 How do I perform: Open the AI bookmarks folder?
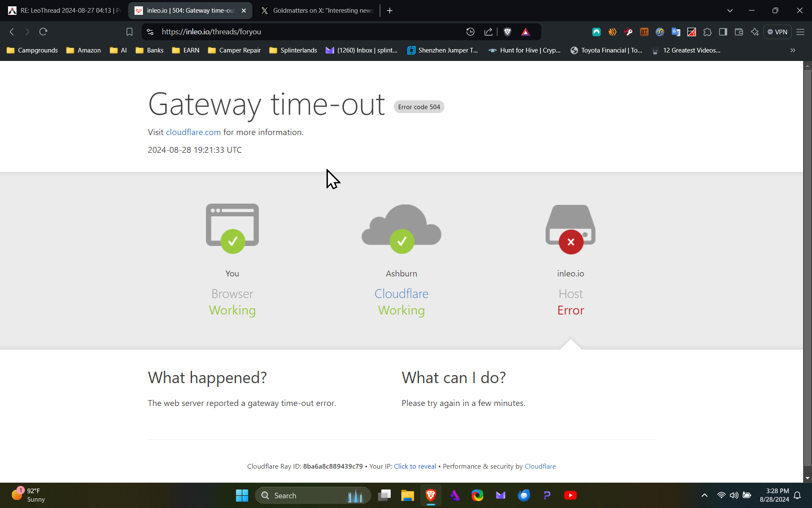118,50
